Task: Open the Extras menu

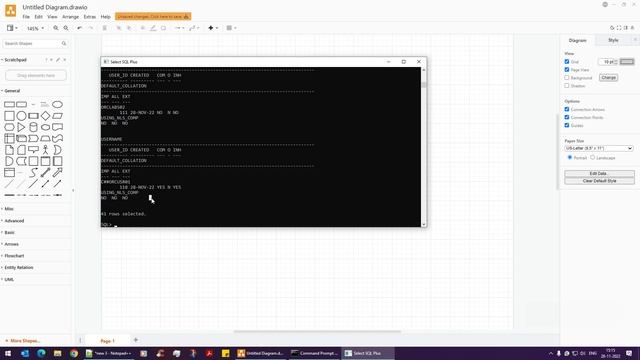Action: 89,17
